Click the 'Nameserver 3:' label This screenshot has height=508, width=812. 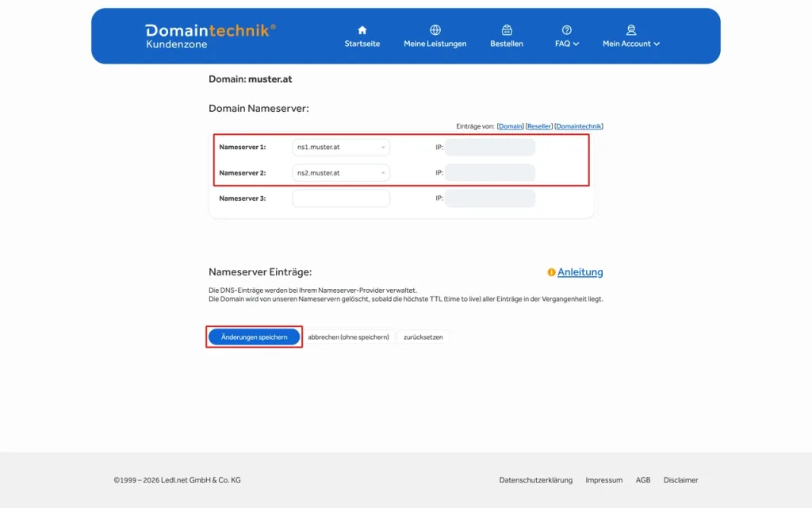(243, 198)
